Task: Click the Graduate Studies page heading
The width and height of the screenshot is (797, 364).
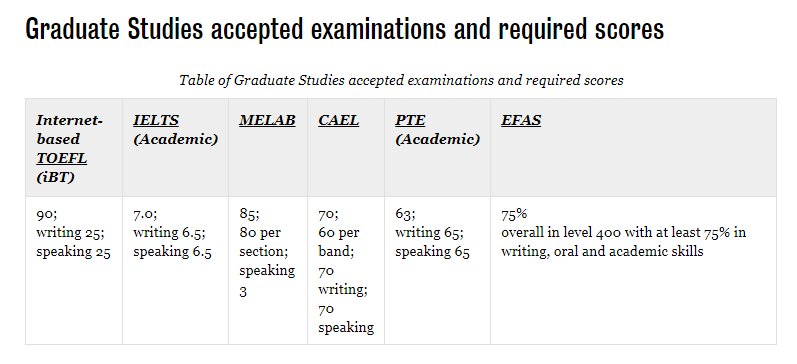Action: 345,29
